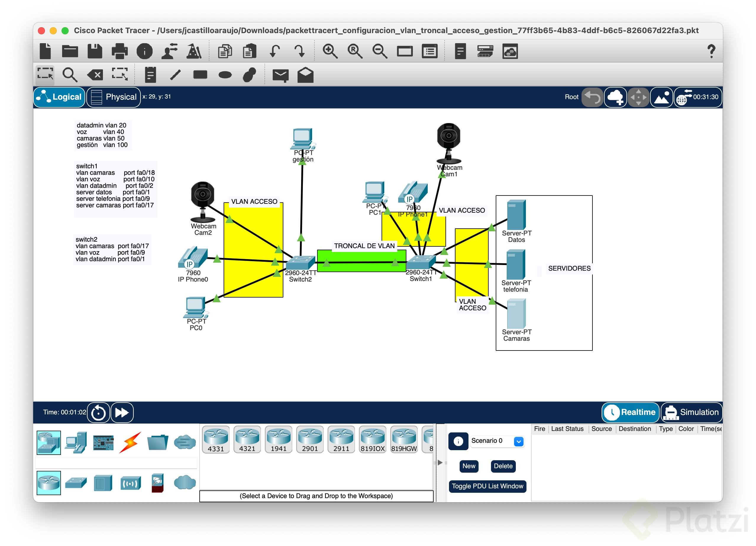
Task: Select the Logical workspace tab
Action: click(x=59, y=97)
